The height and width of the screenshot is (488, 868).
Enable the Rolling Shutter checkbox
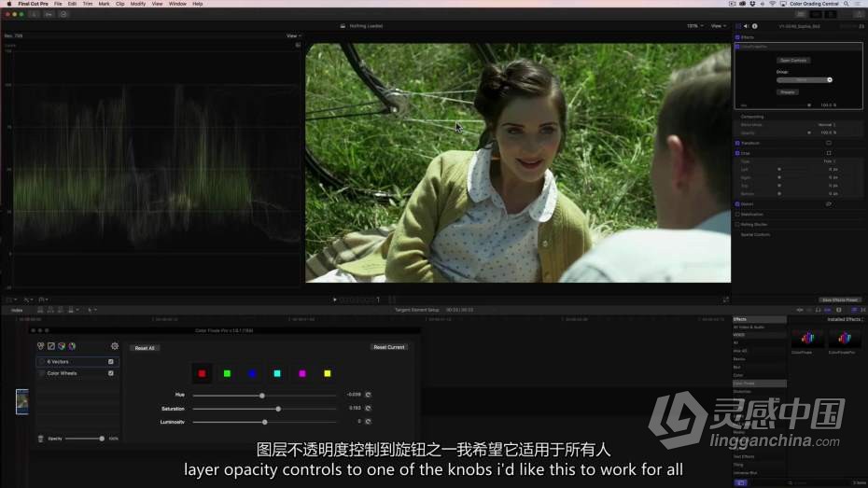[737, 225]
